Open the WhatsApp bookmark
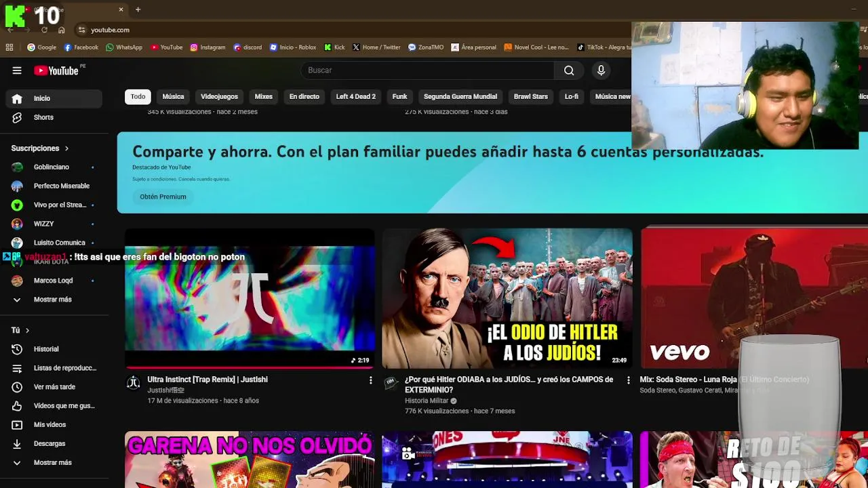Viewport: 868px width, 488px height. [x=124, y=47]
